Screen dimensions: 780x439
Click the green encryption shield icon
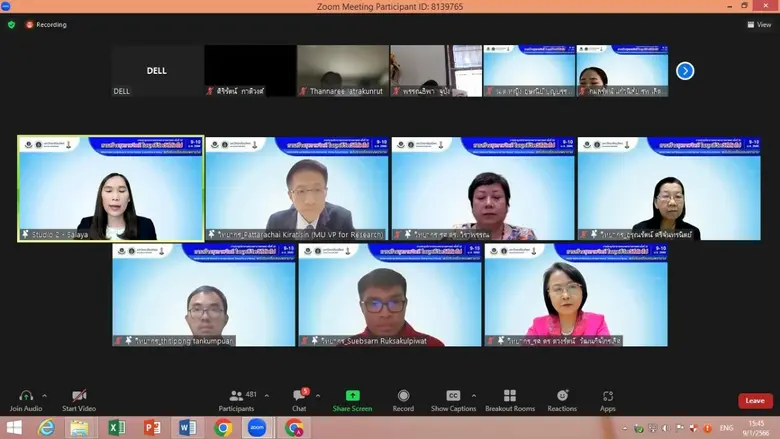click(x=12, y=24)
